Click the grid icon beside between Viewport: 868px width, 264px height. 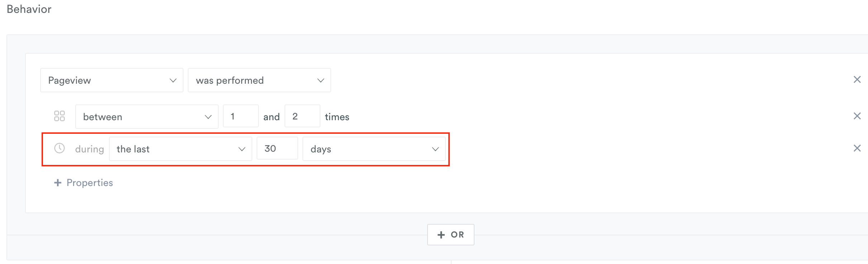pyautogui.click(x=59, y=116)
